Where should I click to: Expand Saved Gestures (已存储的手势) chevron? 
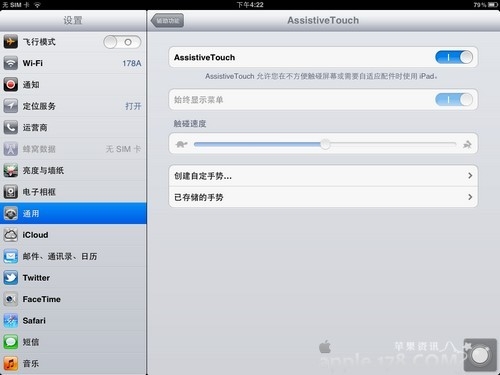click(470, 197)
